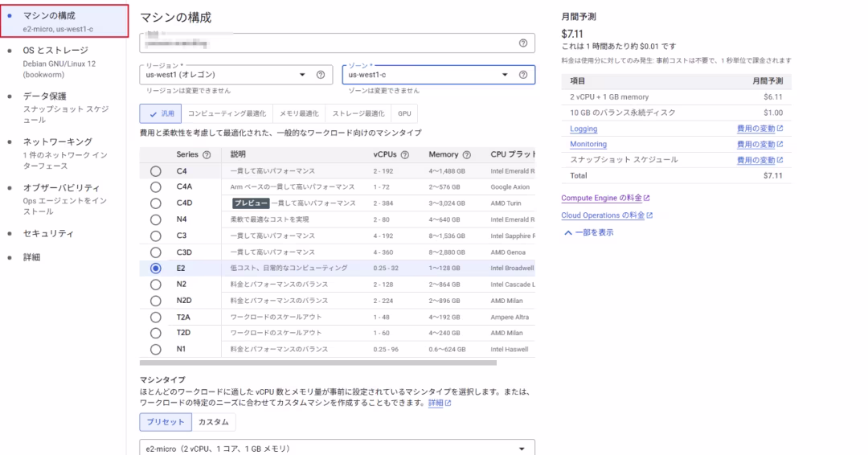This screenshot has width=868, height=455.
Task: Click the Google Axion platform cell
Action: (x=510, y=187)
